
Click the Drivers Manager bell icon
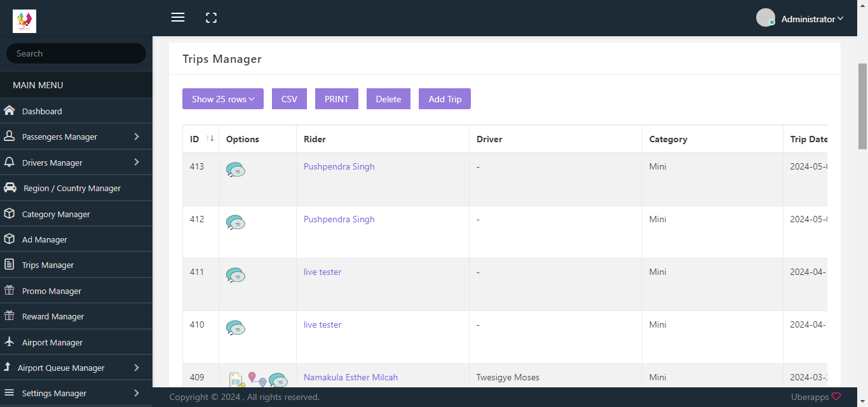pos(10,162)
